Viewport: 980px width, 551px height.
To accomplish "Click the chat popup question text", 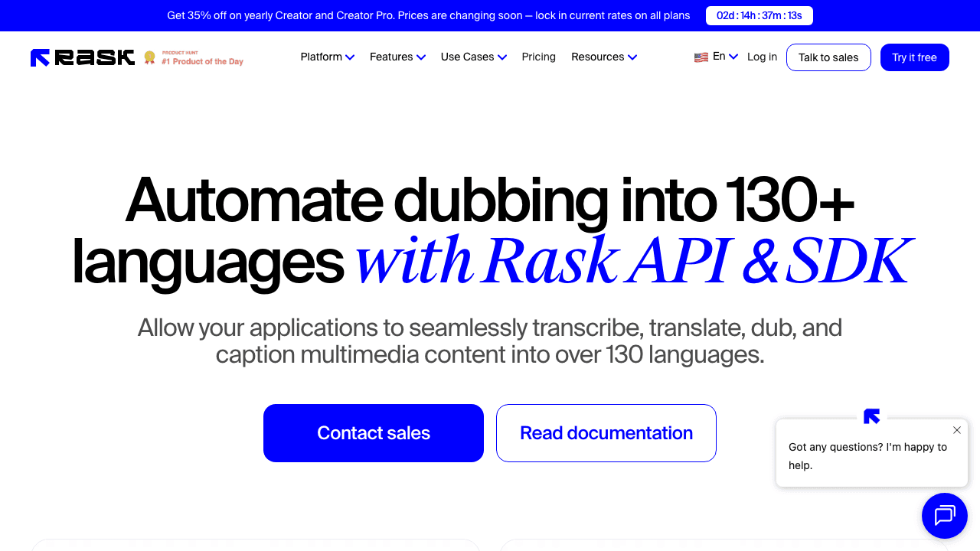I will point(867,455).
